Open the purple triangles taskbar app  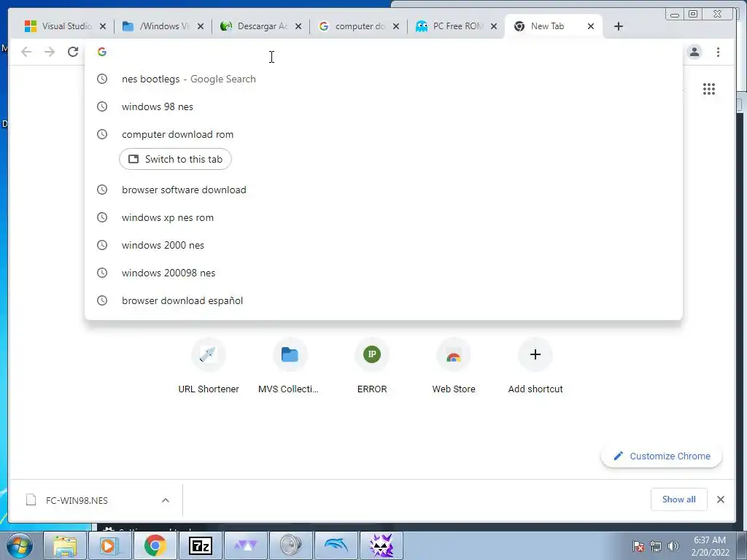point(245,545)
